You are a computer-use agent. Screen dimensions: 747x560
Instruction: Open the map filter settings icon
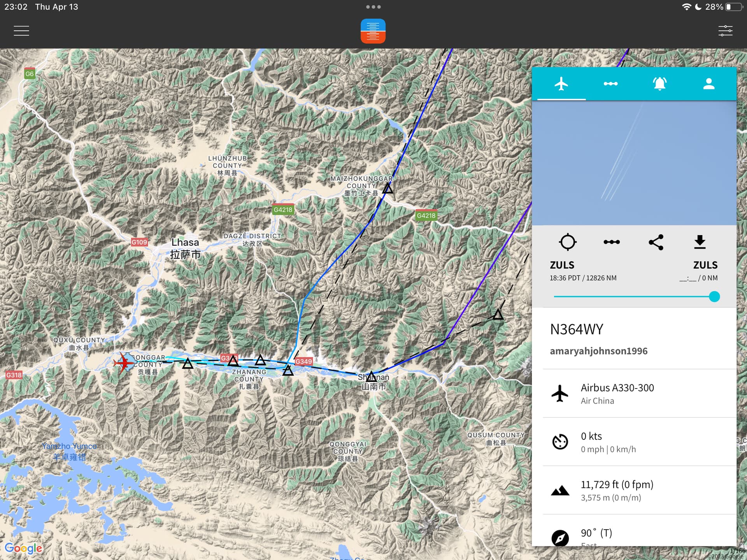coord(725,31)
